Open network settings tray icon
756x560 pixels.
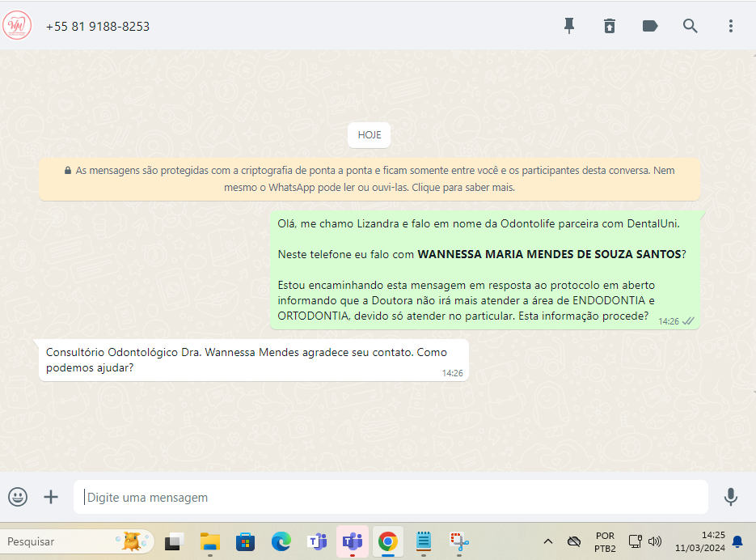(636, 541)
